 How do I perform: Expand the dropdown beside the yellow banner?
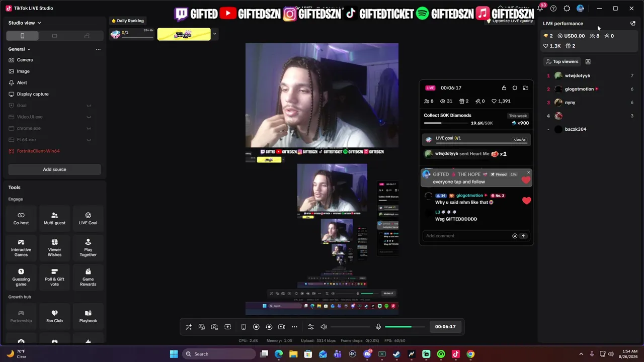tap(214, 34)
